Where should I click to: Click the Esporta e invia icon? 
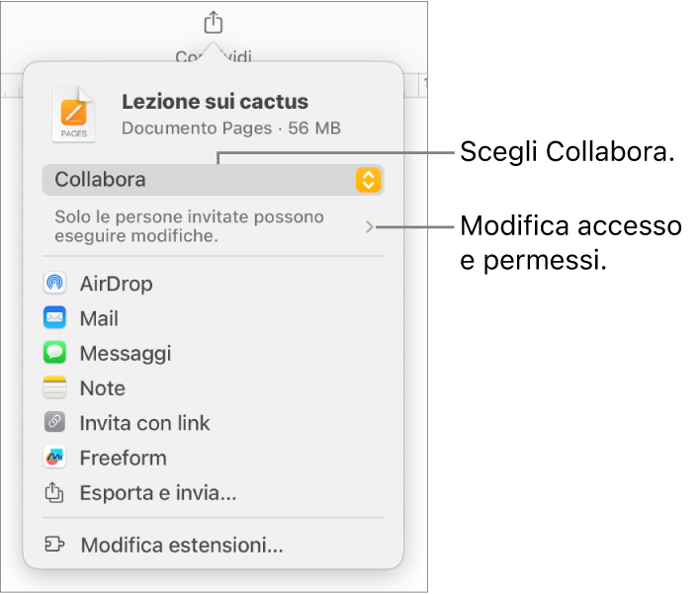55,492
